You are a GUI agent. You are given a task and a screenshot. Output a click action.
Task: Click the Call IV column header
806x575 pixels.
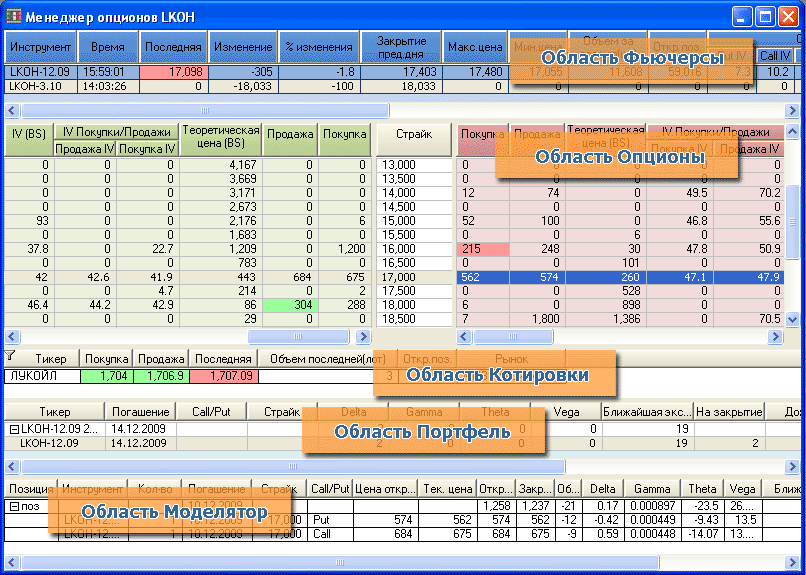pos(775,55)
